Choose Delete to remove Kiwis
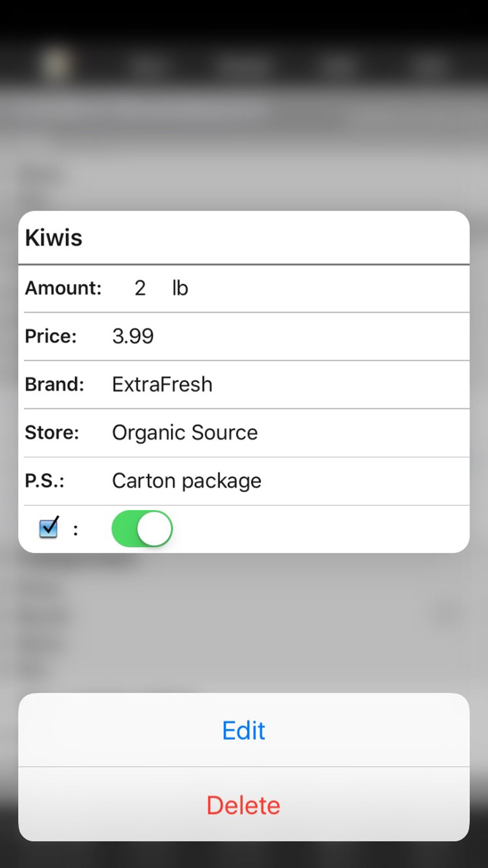488x868 pixels. 244,805
